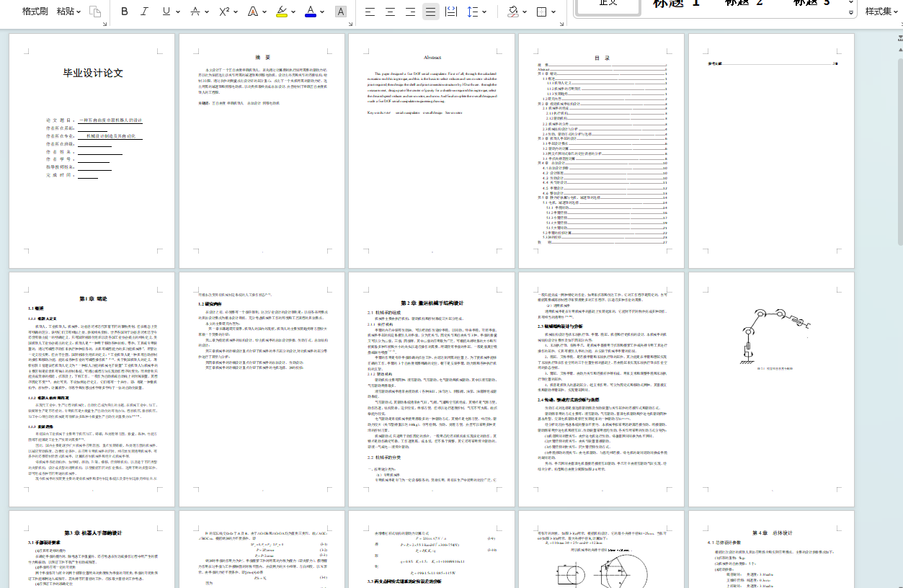Select page with robot arm diagram
Image resolution: width=903 pixels, height=588 pixels.
point(772,389)
